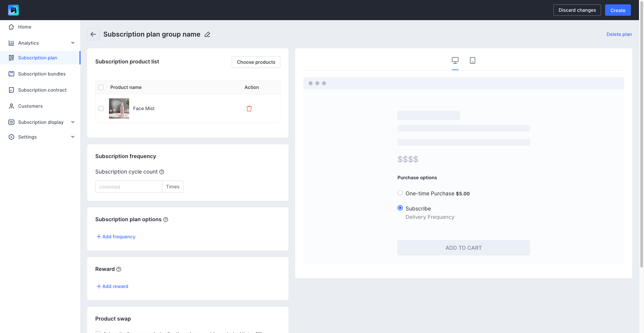
Task: Check the Face Mist product checkbox
Action: click(101, 108)
